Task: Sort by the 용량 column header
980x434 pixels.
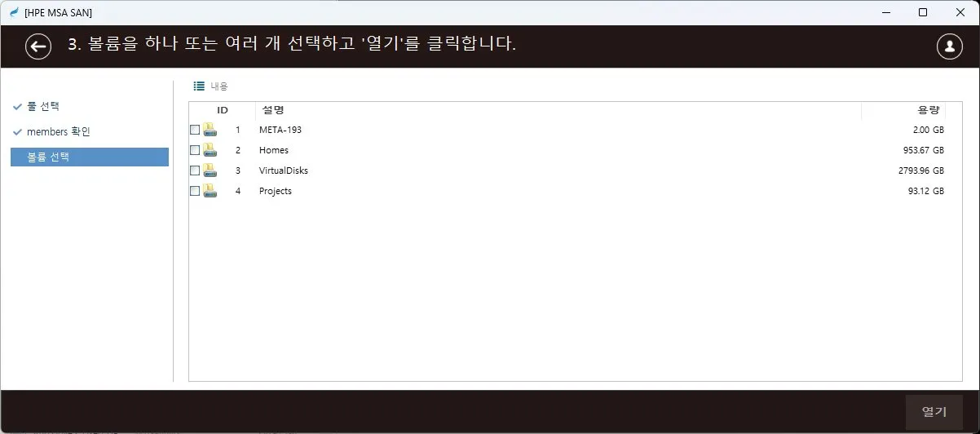Action: 904,110
